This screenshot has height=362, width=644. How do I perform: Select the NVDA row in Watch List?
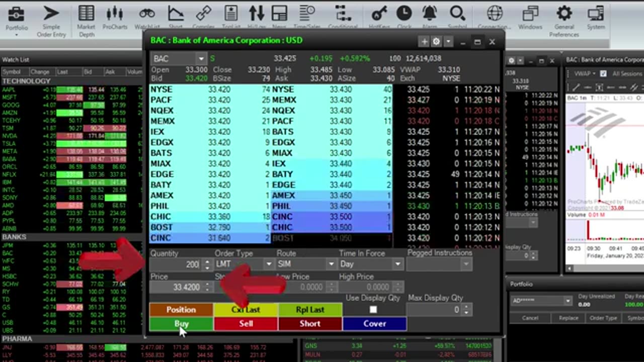coord(71,136)
